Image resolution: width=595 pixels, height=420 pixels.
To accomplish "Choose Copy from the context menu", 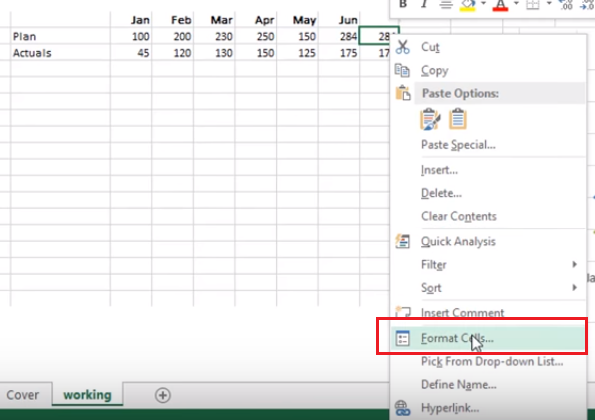I will coord(488,71).
